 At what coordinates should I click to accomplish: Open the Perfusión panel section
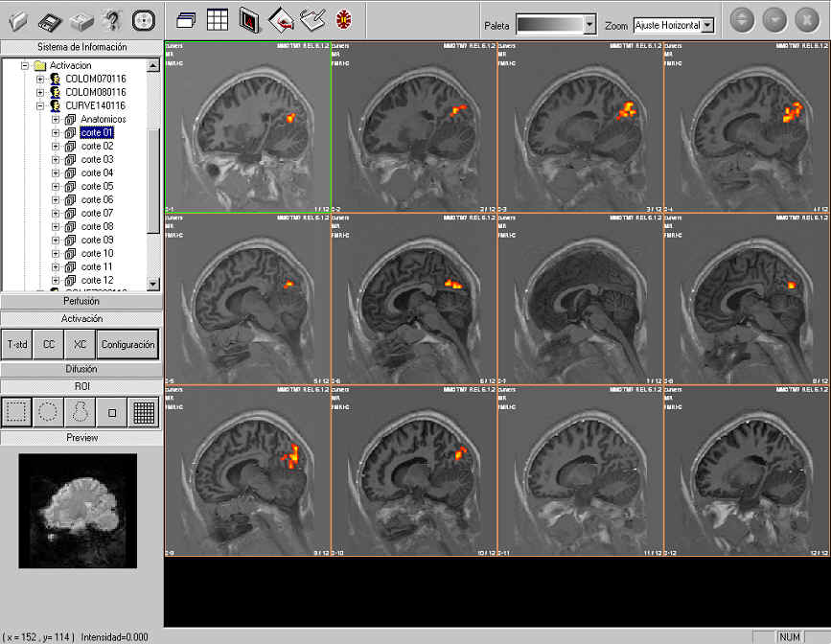click(x=81, y=301)
